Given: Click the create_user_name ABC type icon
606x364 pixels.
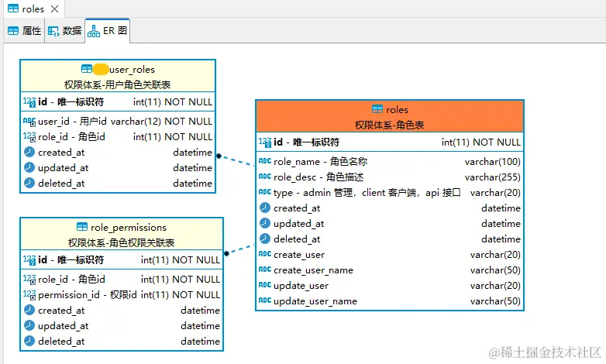Looking at the screenshot, I should (x=265, y=270).
